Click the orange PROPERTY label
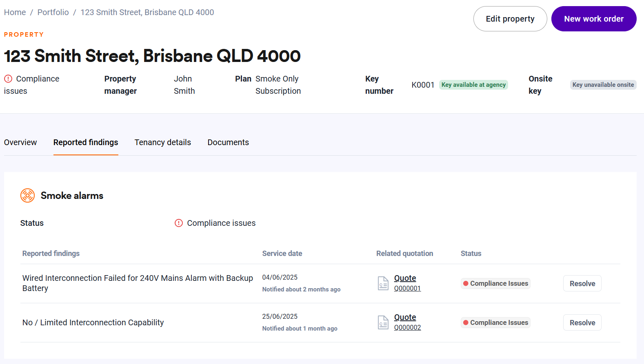 click(24, 35)
